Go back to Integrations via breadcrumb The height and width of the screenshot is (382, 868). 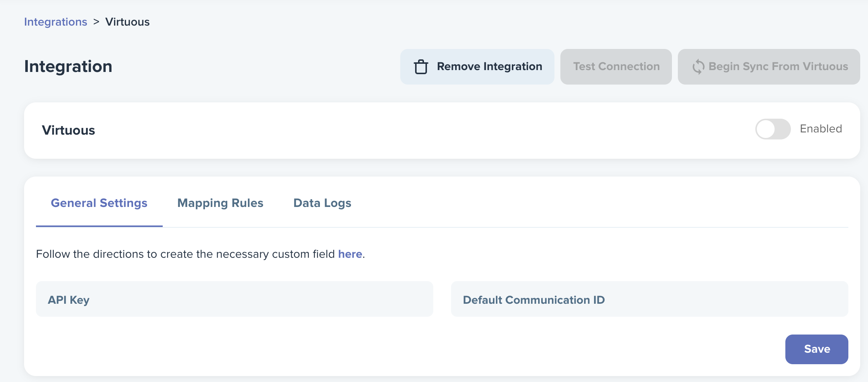(56, 22)
